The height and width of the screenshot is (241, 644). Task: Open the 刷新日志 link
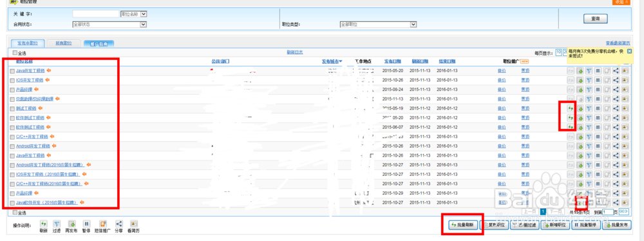(295, 52)
